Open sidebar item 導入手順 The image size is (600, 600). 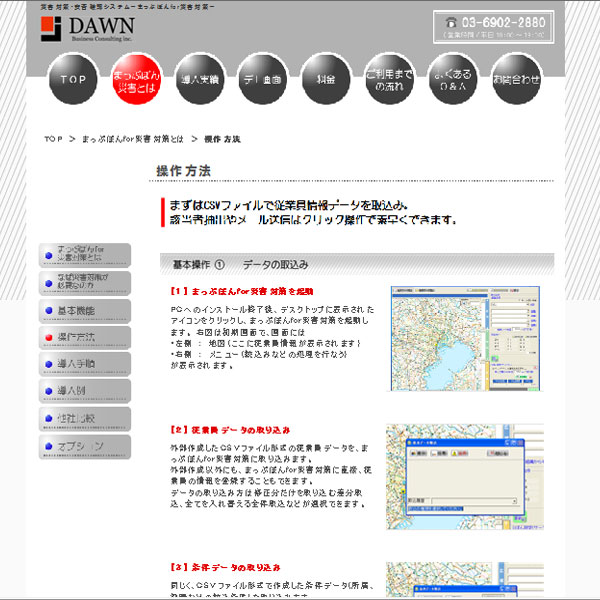[x=85, y=364]
